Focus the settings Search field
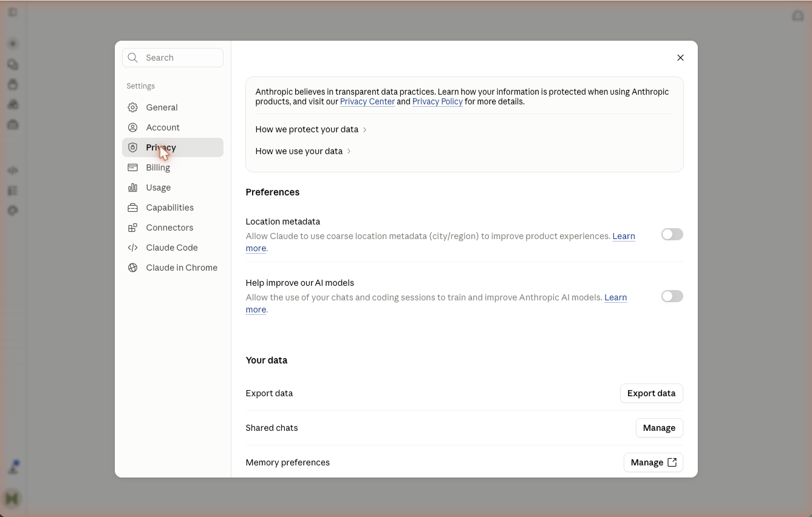 172,58
